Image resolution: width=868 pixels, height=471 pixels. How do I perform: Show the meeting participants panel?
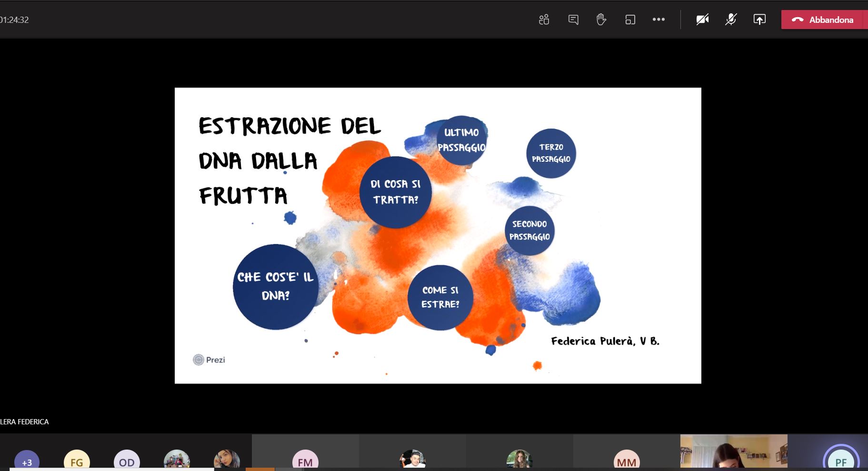[544, 20]
